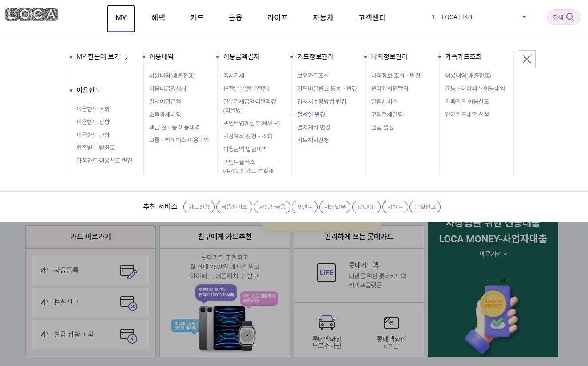
Task: Open 가족카드 이용한도 변경 link
Action: [x=104, y=161]
